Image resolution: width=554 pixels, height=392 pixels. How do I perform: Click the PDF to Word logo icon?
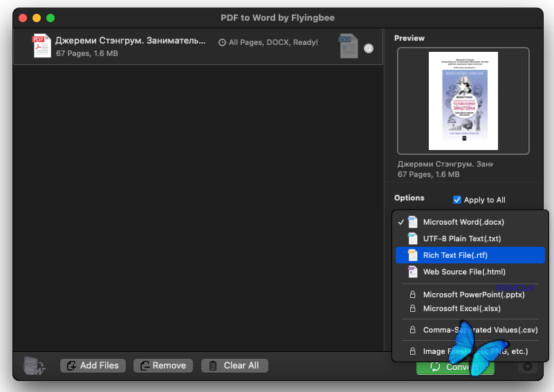(34, 366)
